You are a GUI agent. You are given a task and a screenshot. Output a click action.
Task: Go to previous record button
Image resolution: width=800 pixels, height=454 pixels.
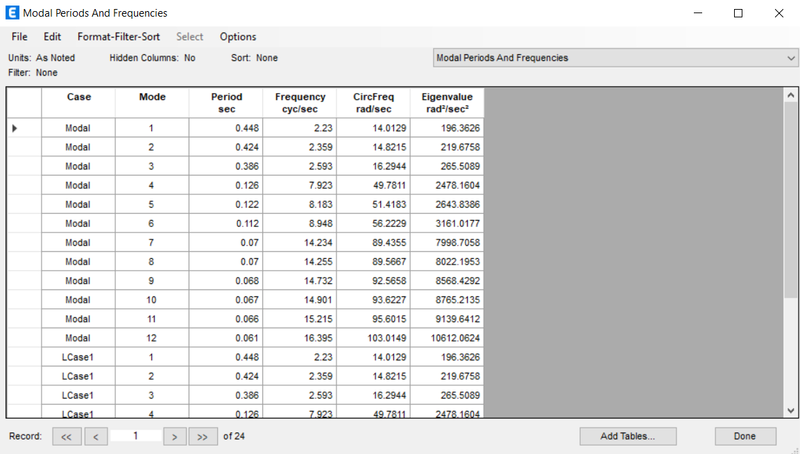pyautogui.click(x=96, y=437)
